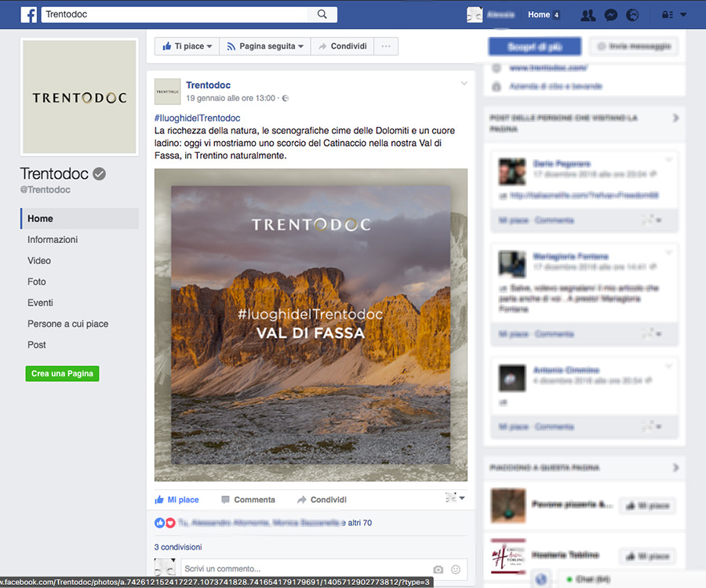Viewport: 706px width, 588px height.
Task: Open the Val di Fassa photo
Action: (x=311, y=325)
